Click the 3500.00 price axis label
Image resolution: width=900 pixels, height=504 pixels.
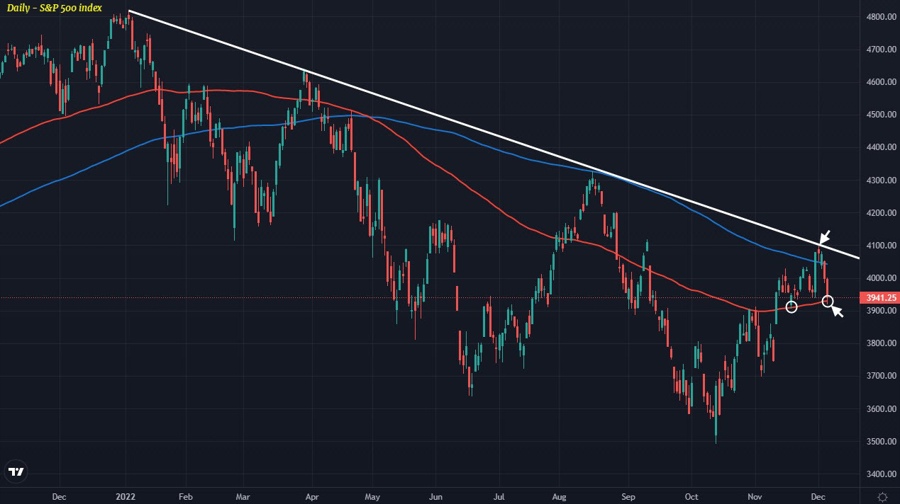click(x=881, y=442)
